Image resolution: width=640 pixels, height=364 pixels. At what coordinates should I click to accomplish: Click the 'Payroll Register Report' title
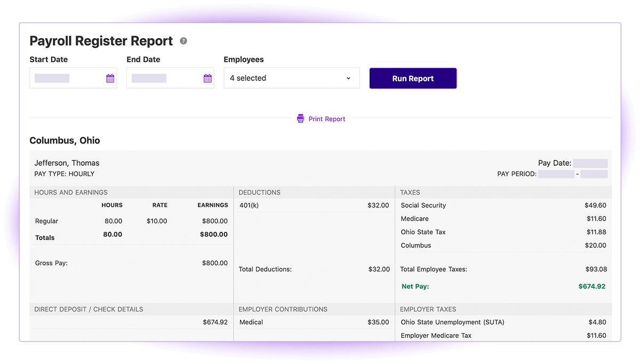101,41
